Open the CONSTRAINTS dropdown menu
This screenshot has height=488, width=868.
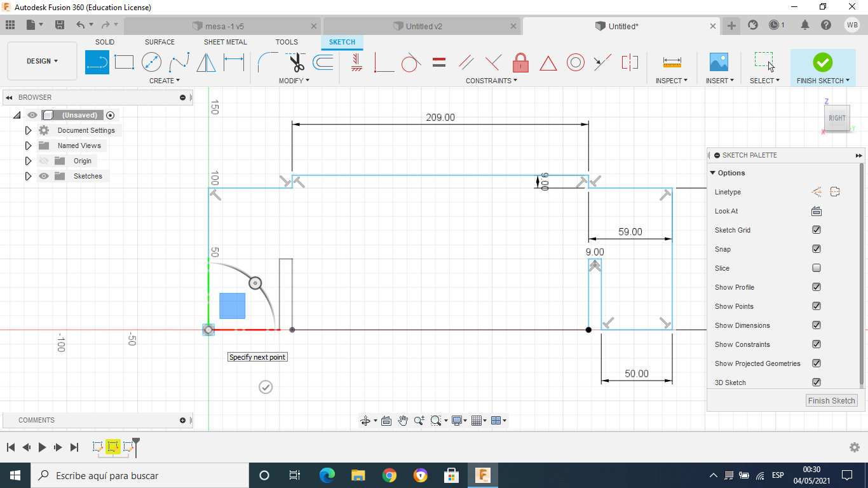point(491,81)
